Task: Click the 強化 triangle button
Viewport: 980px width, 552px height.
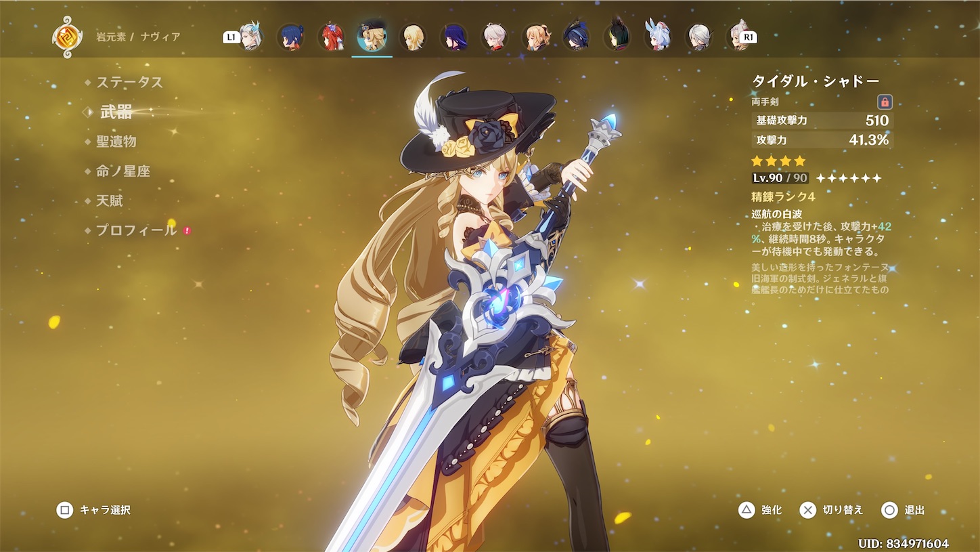Action: pos(760,510)
